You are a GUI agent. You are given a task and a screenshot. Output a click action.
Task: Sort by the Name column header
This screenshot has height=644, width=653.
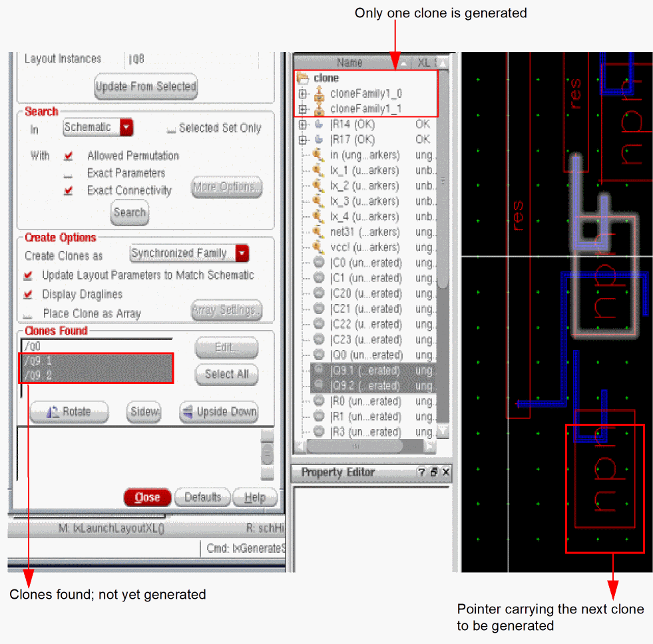coord(352,63)
